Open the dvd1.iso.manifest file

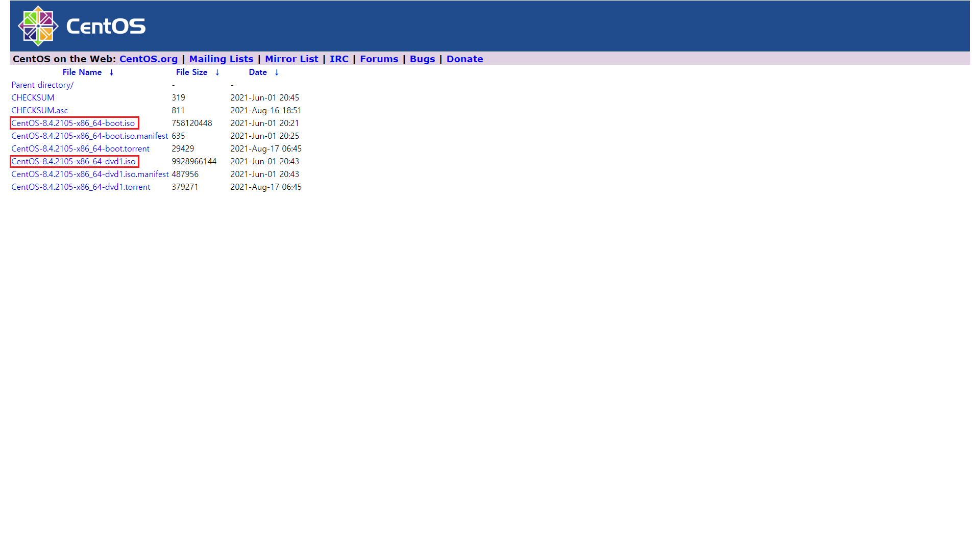[90, 174]
